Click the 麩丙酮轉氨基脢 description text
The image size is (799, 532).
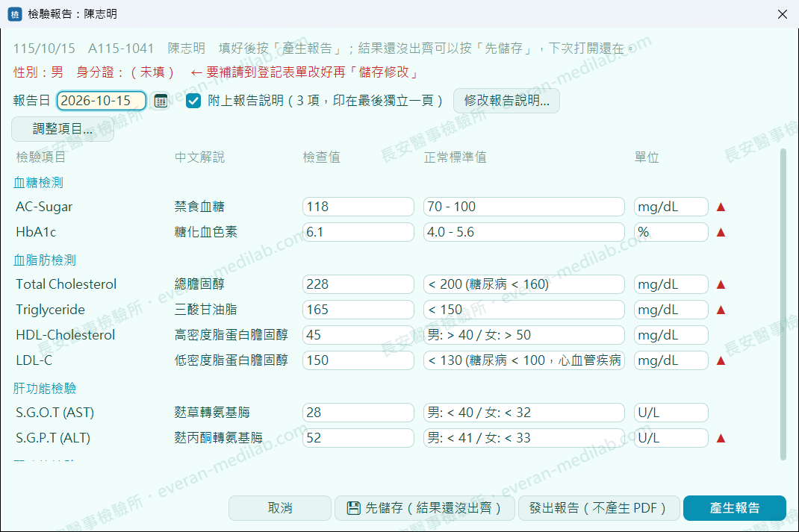coord(218,438)
